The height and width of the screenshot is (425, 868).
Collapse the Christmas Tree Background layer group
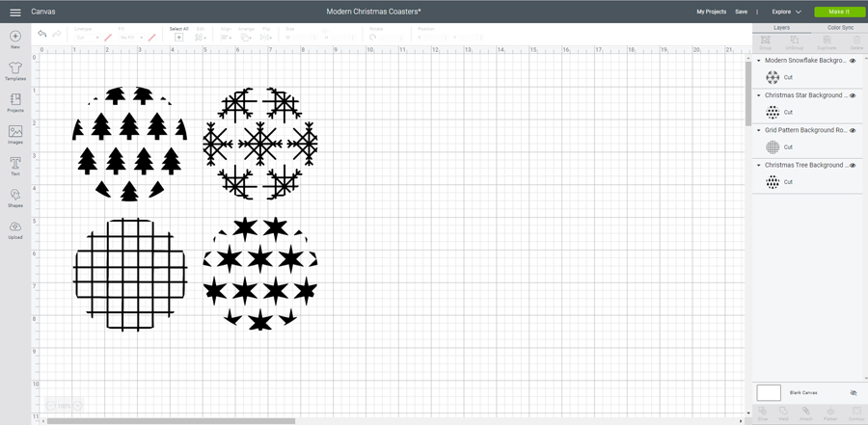[759, 166]
